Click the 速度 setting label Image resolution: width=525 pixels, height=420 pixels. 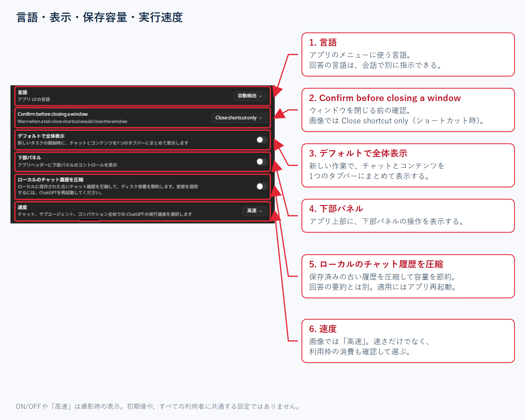coord(22,207)
